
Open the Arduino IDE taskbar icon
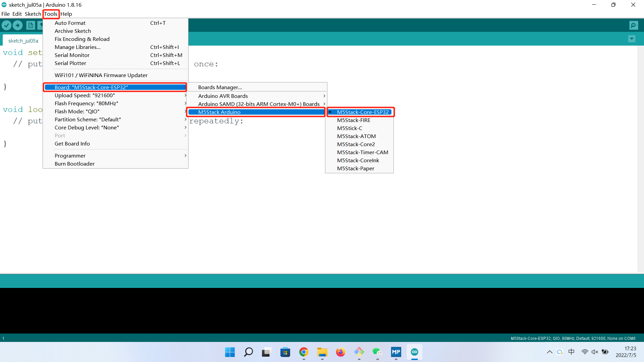(414, 352)
